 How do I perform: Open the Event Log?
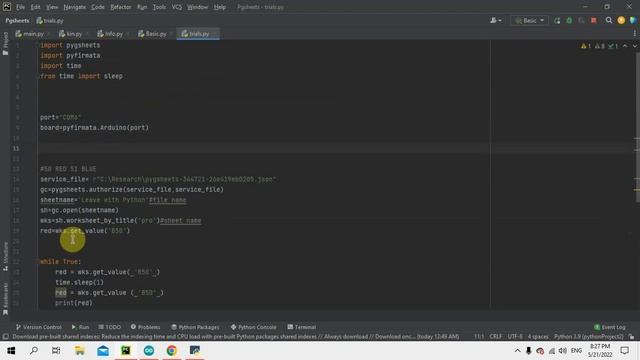pyautogui.click(x=610, y=327)
